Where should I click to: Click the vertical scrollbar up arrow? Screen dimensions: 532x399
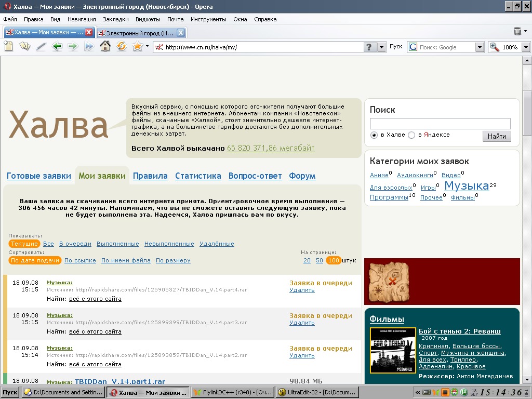tap(527, 61)
